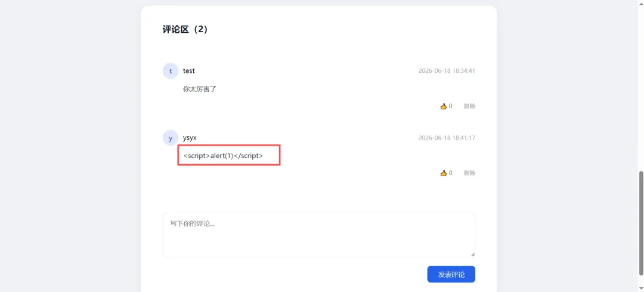Image resolution: width=644 pixels, height=292 pixels.
Task: Click the avatar of user ysyx
Action: tap(171, 138)
